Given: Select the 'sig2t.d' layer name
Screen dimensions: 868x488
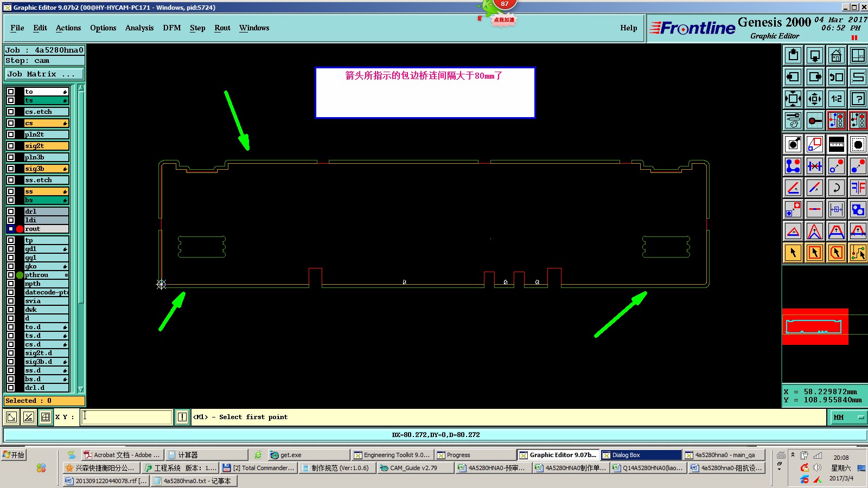Looking at the screenshot, I should point(47,353).
